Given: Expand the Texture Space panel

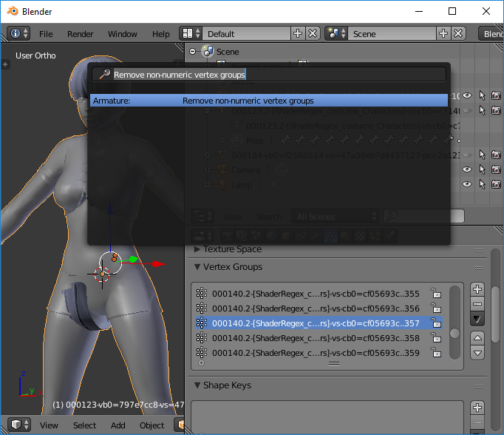Looking at the screenshot, I should pos(197,249).
